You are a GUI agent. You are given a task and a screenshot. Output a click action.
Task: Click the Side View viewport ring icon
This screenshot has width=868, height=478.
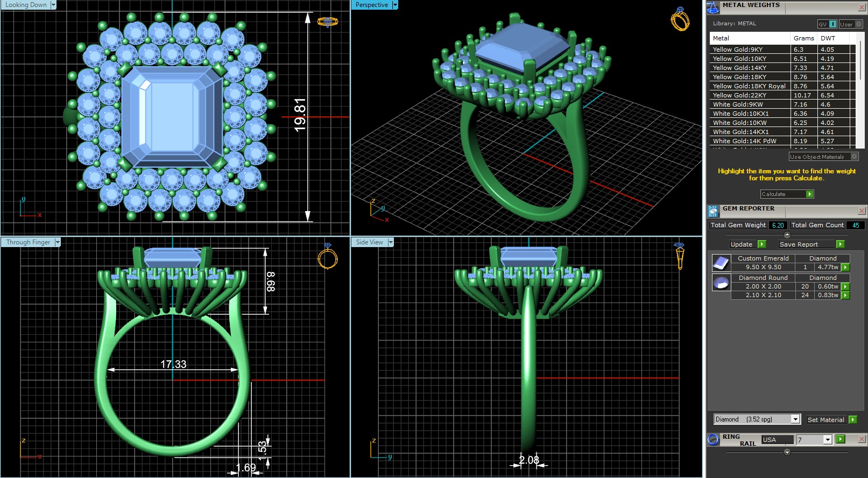680,256
